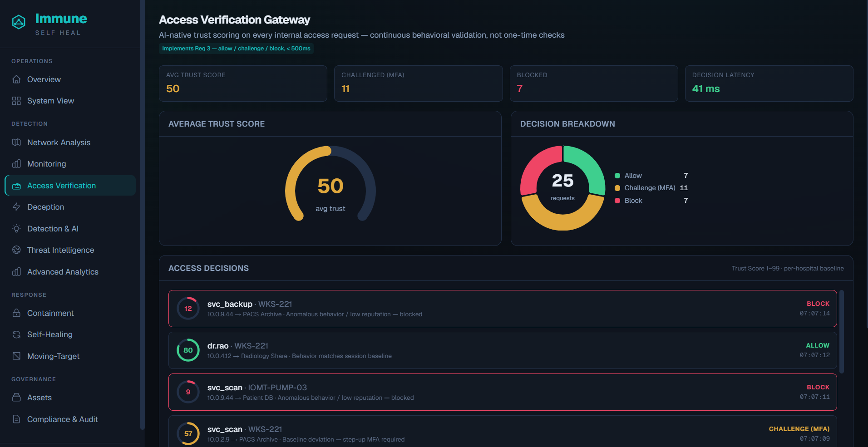Open svc_scan IOMT-PUMP-03 blocked row

(503, 392)
